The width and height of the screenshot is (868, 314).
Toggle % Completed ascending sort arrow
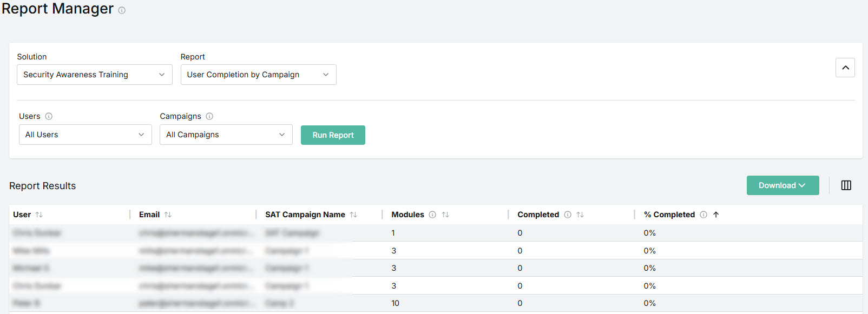point(716,215)
